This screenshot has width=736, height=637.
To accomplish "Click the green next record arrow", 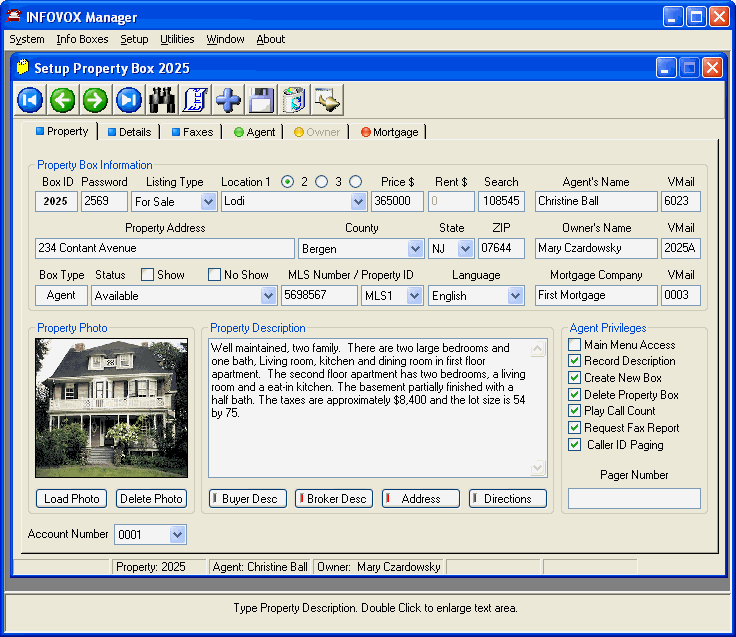I will pyautogui.click(x=95, y=100).
